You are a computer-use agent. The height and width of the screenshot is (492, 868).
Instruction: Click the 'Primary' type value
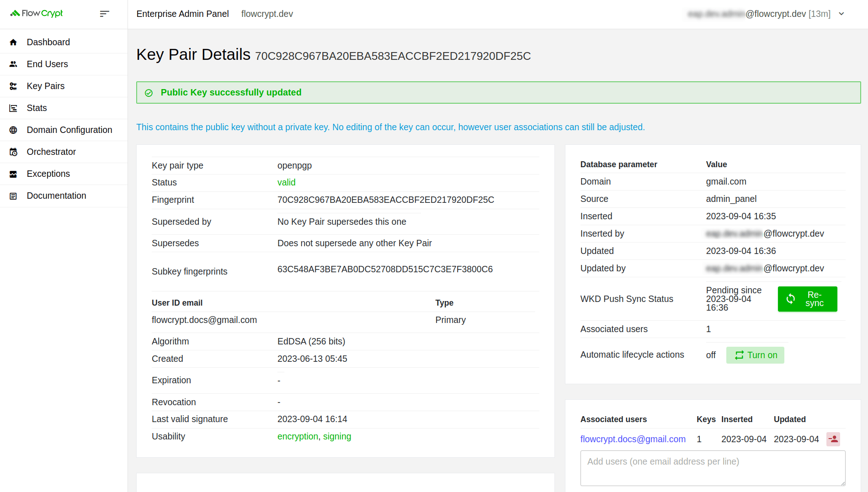coord(450,320)
